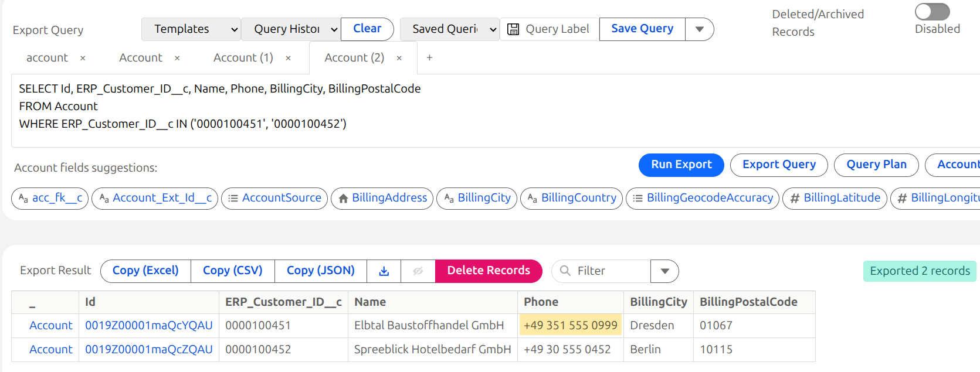This screenshot has height=372, width=980.
Task: Click the Copy (Excel) button
Action: click(145, 271)
